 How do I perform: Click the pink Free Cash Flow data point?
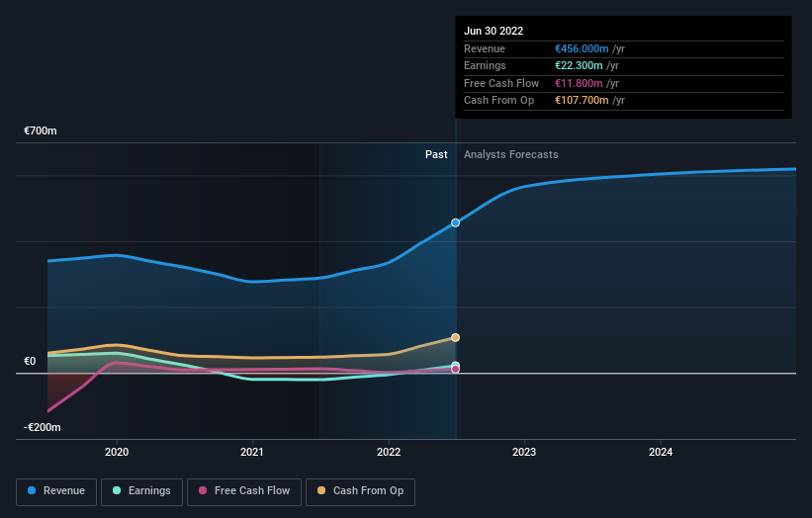(455, 369)
